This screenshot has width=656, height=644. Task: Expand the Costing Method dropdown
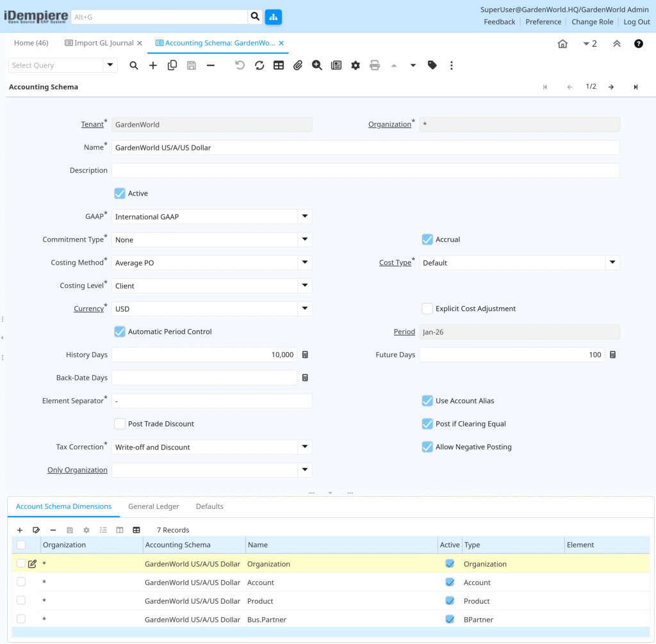pyautogui.click(x=305, y=262)
